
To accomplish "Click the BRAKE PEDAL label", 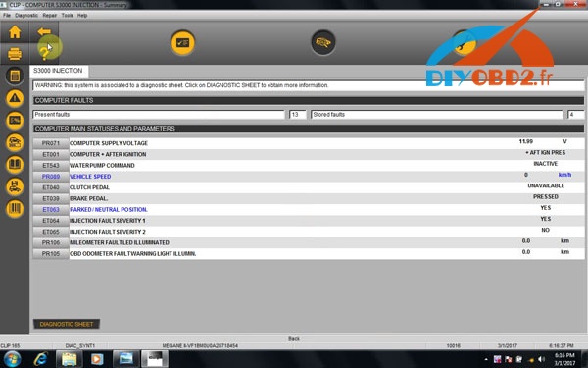I will point(89,198).
